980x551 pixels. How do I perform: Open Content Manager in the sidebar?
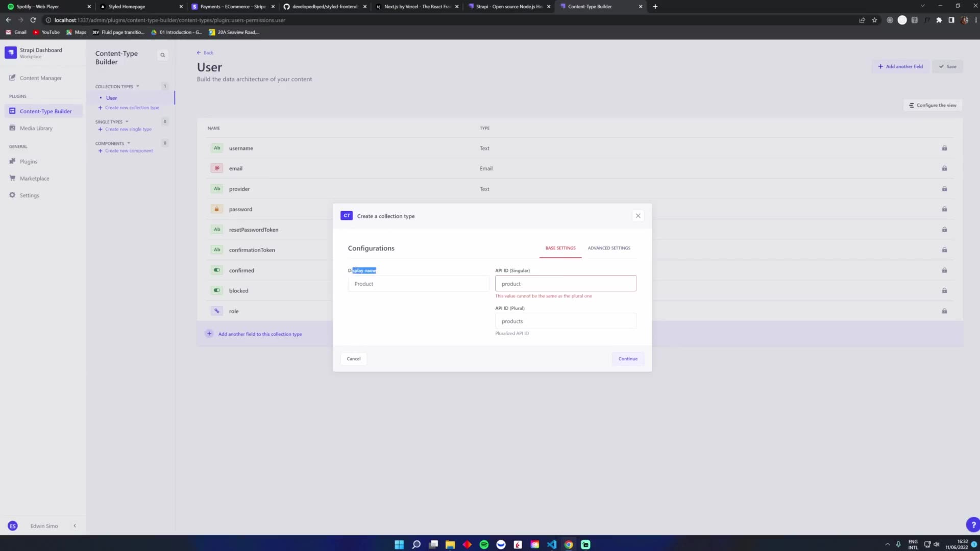coord(40,78)
